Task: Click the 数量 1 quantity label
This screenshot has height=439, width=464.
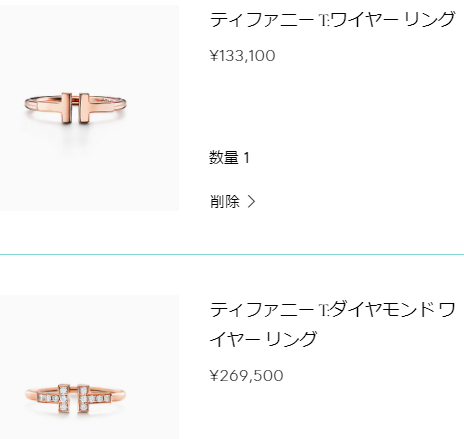Action: click(x=229, y=157)
